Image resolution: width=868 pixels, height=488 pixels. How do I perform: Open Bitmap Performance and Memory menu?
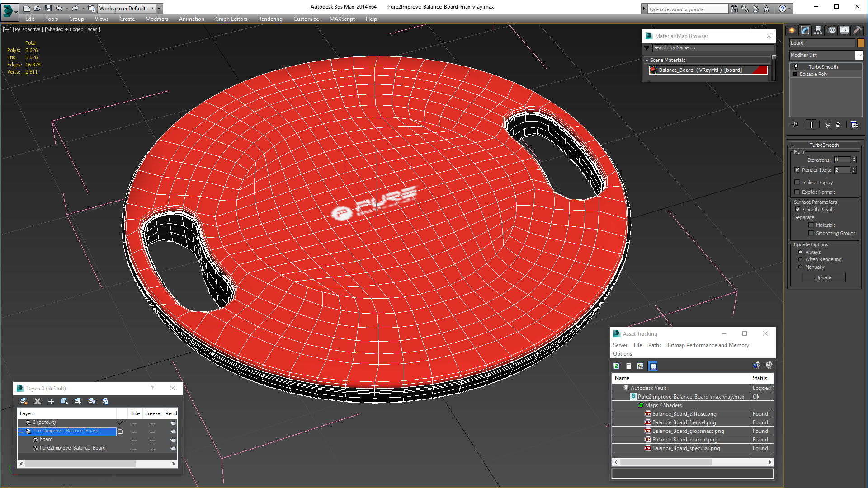(x=708, y=345)
